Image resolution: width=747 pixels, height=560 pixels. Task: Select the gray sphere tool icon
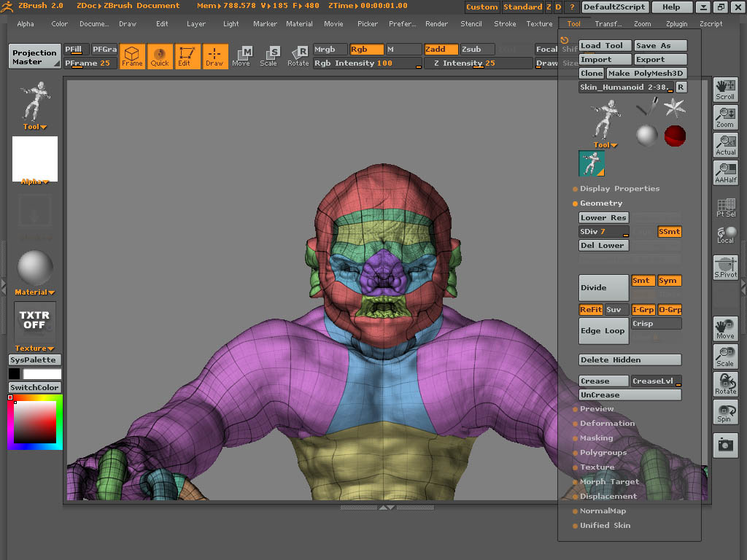point(646,136)
